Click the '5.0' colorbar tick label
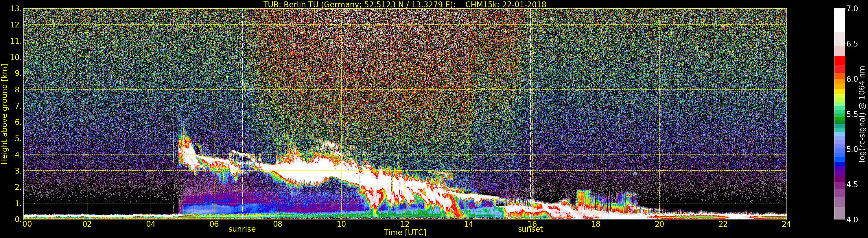Image resolution: width=868 pixels, height=238 pixels. [852, 149]
